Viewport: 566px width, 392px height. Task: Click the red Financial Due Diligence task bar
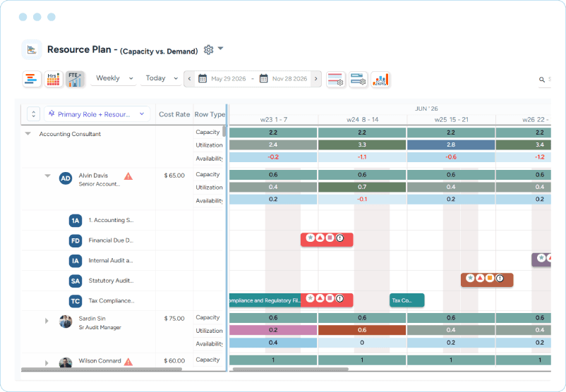pyautogui.click(x=327, y=240)
